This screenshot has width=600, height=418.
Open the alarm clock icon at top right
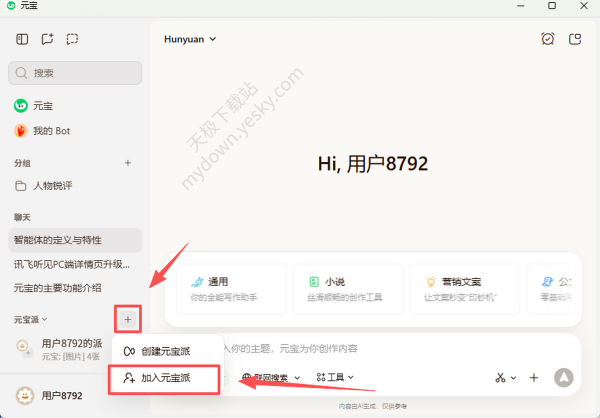[547, 39]
